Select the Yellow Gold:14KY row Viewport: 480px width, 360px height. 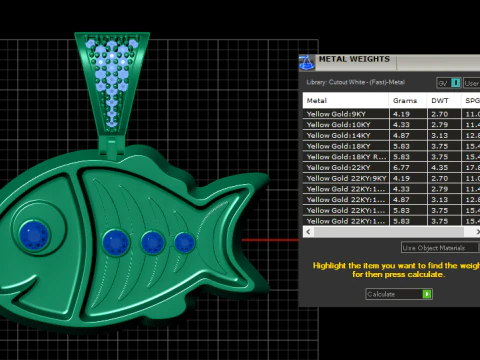[x=391, y=135]
